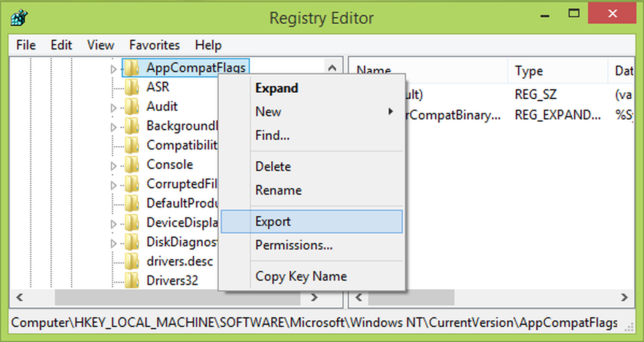644x342 pixels.
Task: Click the DefaultProduct folder icon
Action: pyautogui.click(x=131, y=204)
